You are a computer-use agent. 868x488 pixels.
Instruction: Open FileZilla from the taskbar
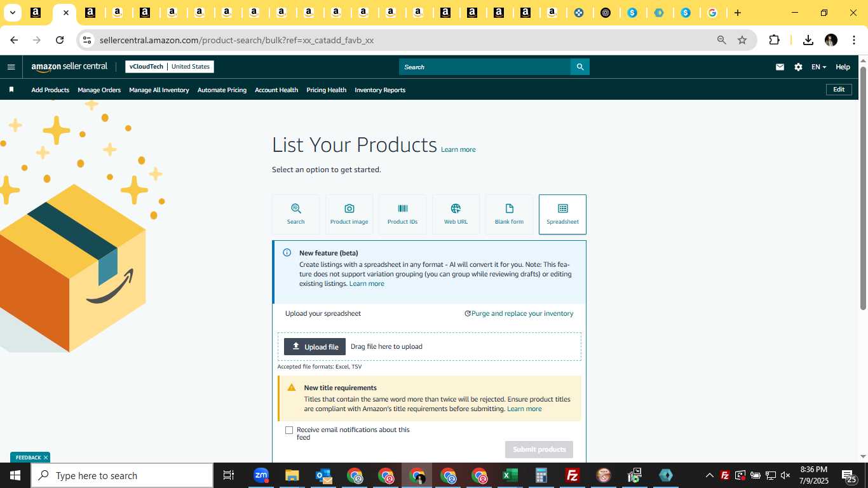(x=573, y=475)
